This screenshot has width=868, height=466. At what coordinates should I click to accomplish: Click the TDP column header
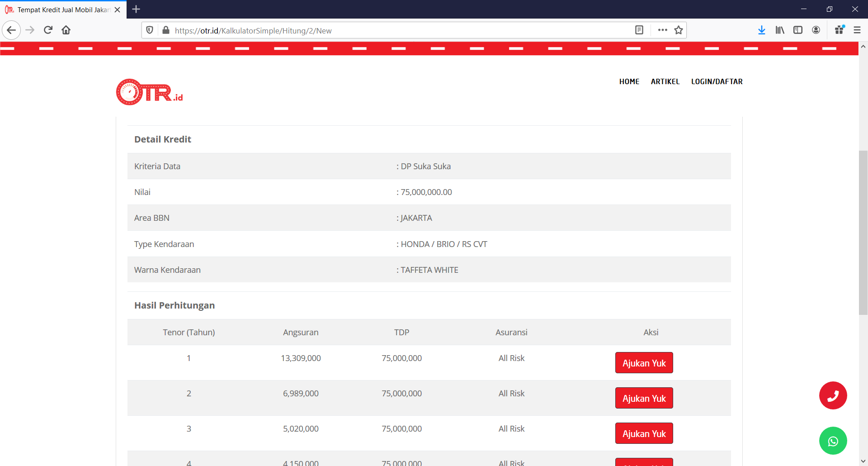coord(401,333)
